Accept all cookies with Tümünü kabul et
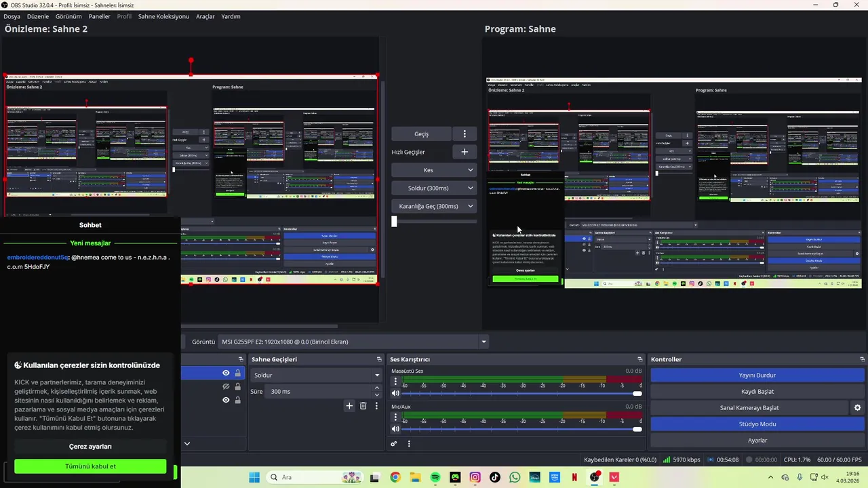The height and width of the screenshot is (488, 868). point(90,466)
